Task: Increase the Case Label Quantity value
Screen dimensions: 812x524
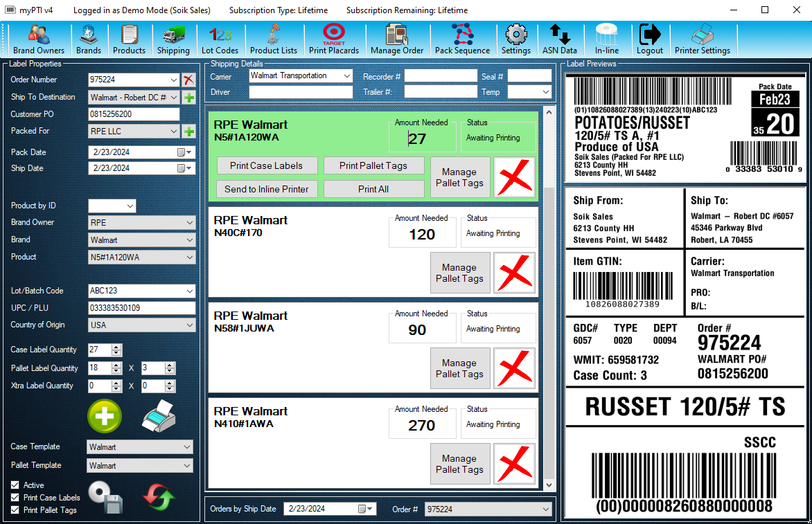Action: point(116,347)
